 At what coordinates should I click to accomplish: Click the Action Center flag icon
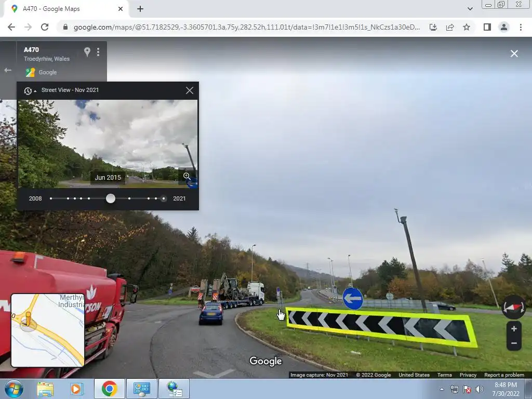click(x=467, y=389)
